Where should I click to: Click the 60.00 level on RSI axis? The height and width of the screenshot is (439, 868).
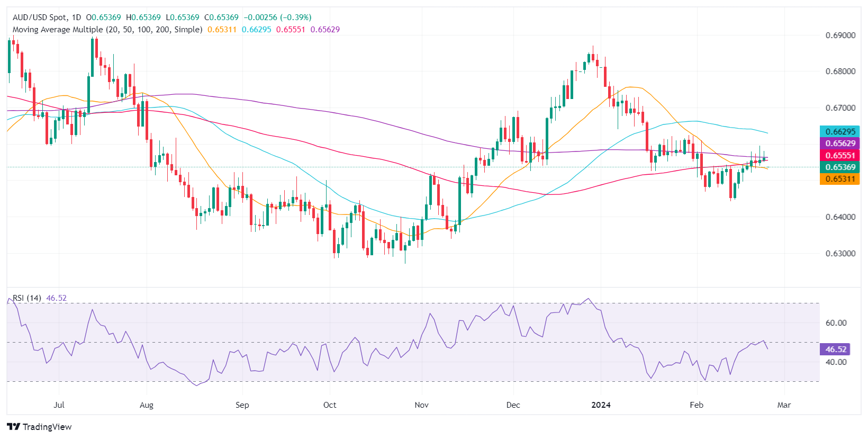pos(836,323)
